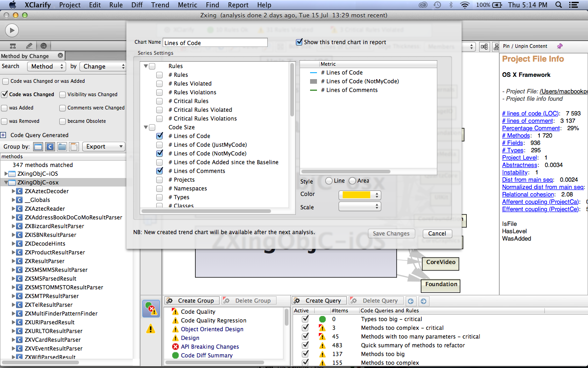Click the Wi-Fi icon in the menu bar
This screenshot has width=588, height=368.
point(465,5)
